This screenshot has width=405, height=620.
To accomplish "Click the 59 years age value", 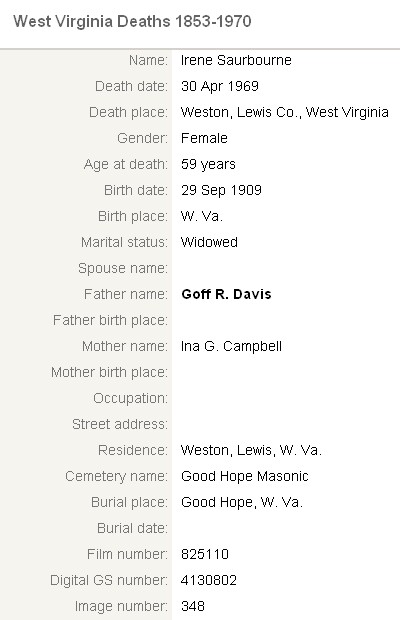I will pos(208,164).
